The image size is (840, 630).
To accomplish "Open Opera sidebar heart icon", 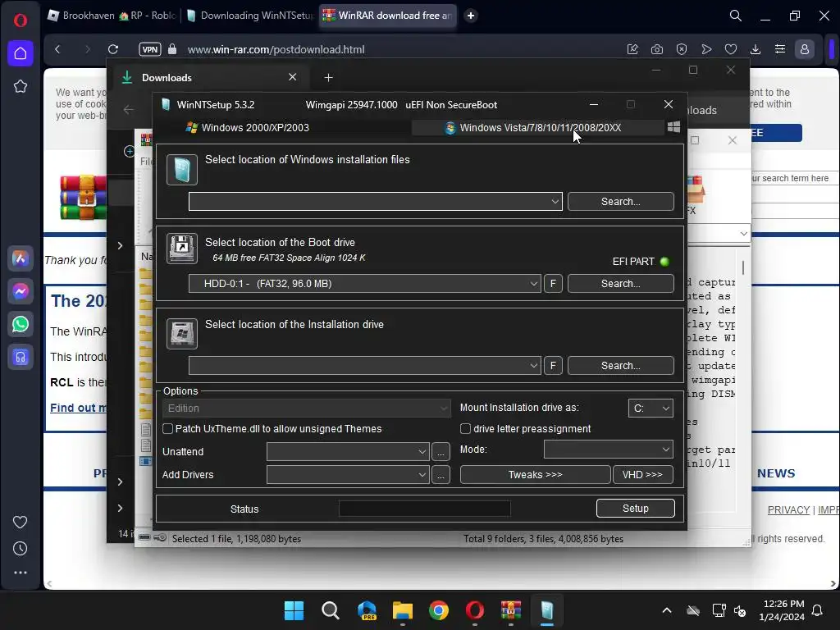I will tap(20, 522).
